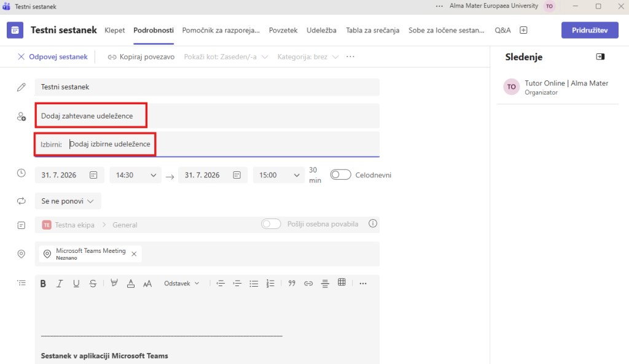This screenshot has width=629, height=364.
Task: Open more formatting options in editor toolbar
Action: (363, 284)
